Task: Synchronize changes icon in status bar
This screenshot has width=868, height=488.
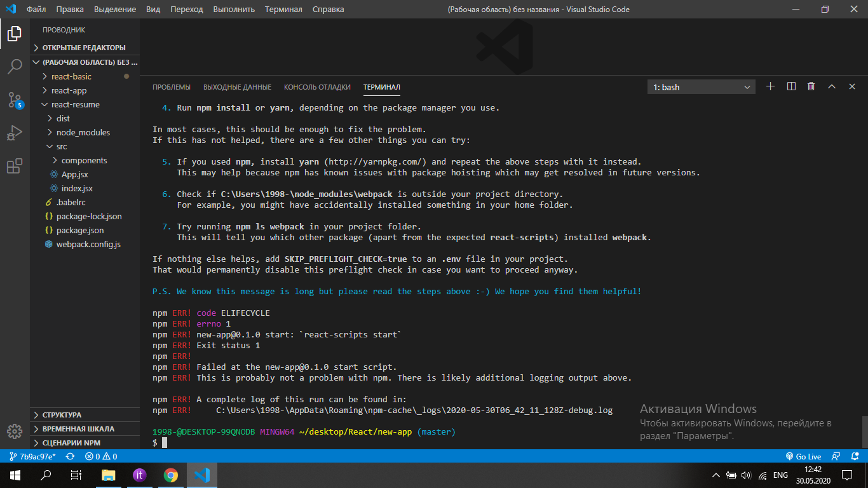Action: tap(71, 456)
